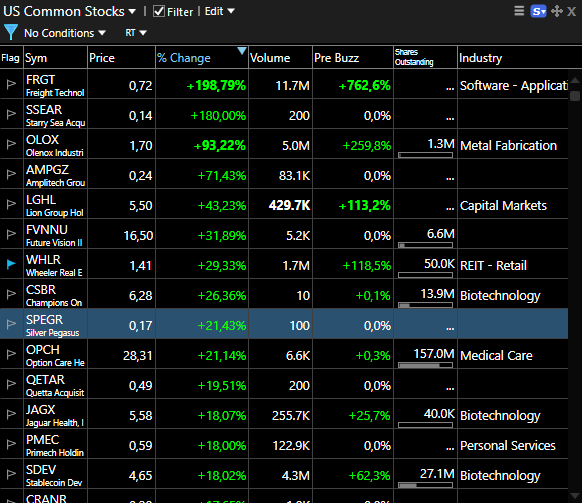Click SPEGR % change +21,43%
Image resolution: width=582 pixels, height=503 pixels.
tap(222, 326)
